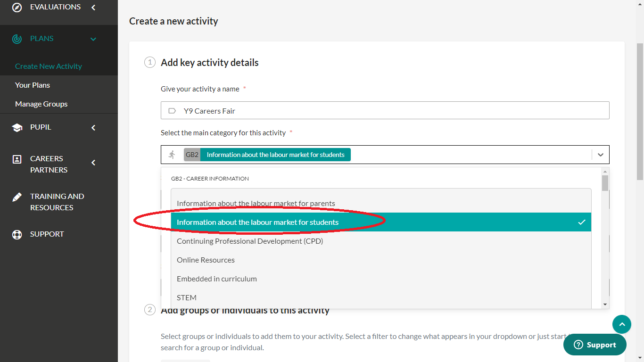
Task: Click the Plans target icon
Action: (17, 39)
